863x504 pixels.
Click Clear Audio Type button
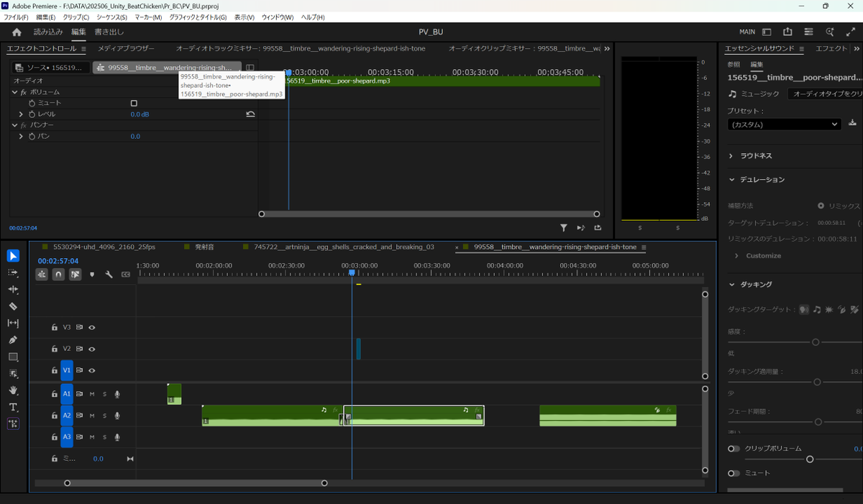click(x=826, y=94)
